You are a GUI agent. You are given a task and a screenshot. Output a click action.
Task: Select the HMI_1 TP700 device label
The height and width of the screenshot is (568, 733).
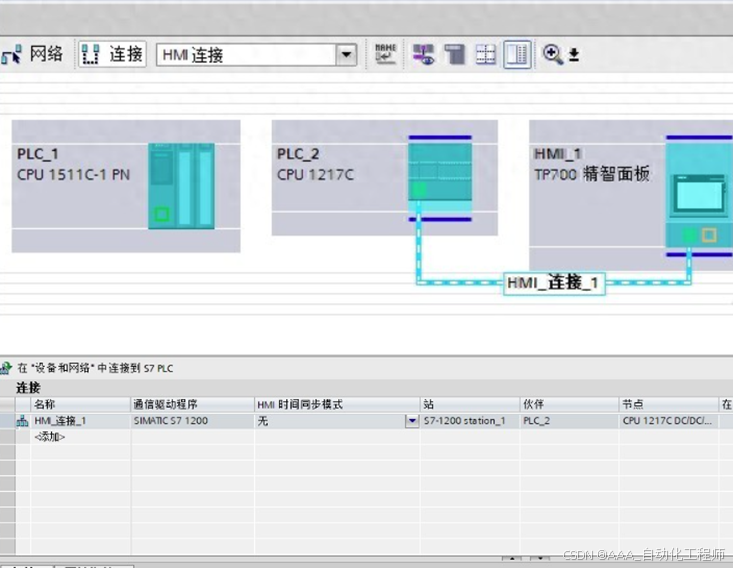tap(591, 164)
